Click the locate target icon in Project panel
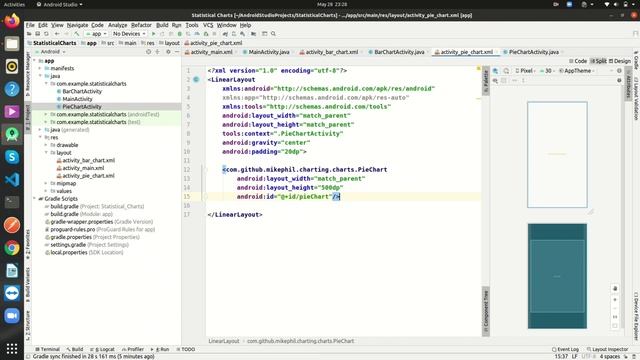This screenshot has width=640, height=360. (x=149, y=52)
